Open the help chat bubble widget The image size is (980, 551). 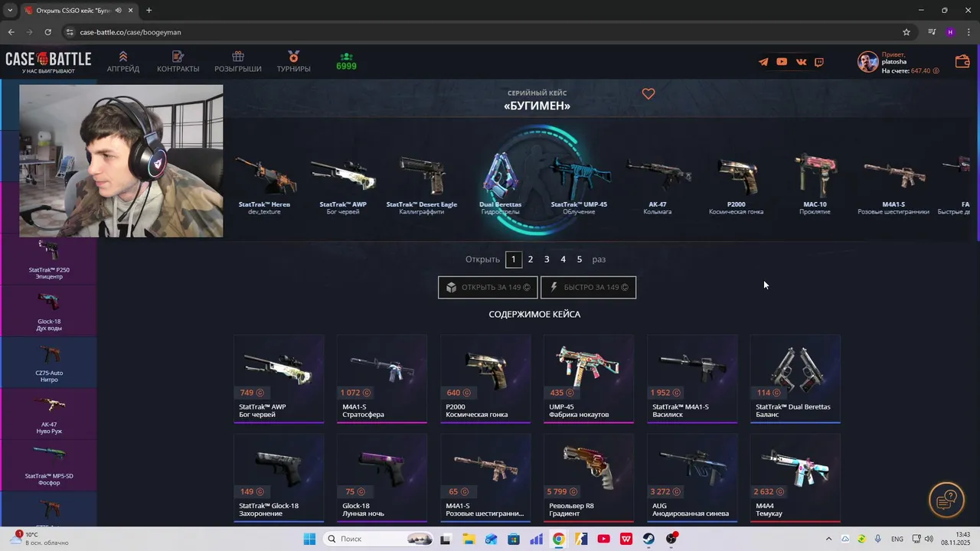point(946,500)
